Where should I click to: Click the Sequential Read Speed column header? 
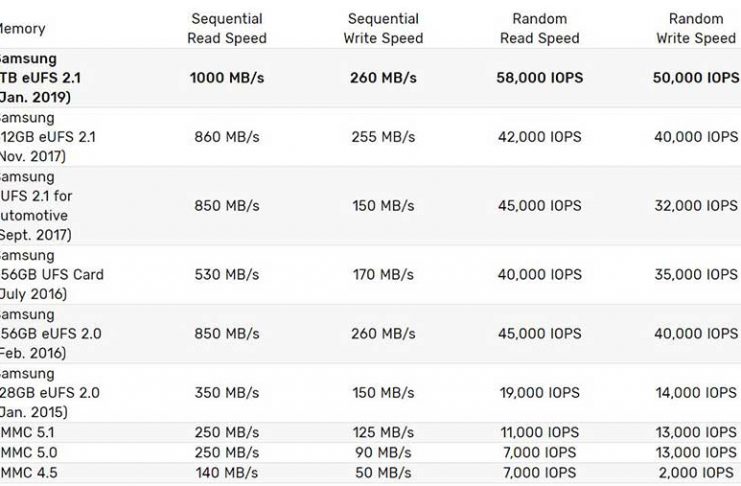pos(226,29)
